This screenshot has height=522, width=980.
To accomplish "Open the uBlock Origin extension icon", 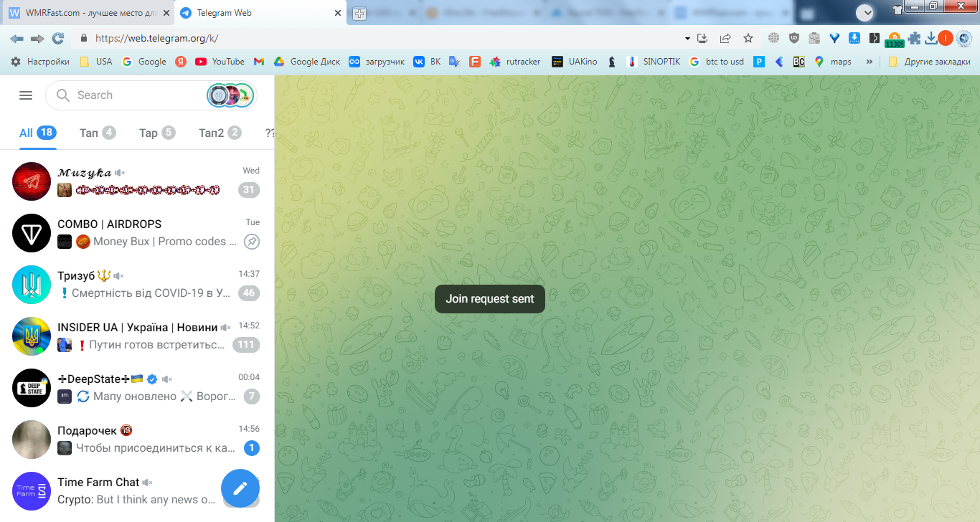I will pos(794,38).
